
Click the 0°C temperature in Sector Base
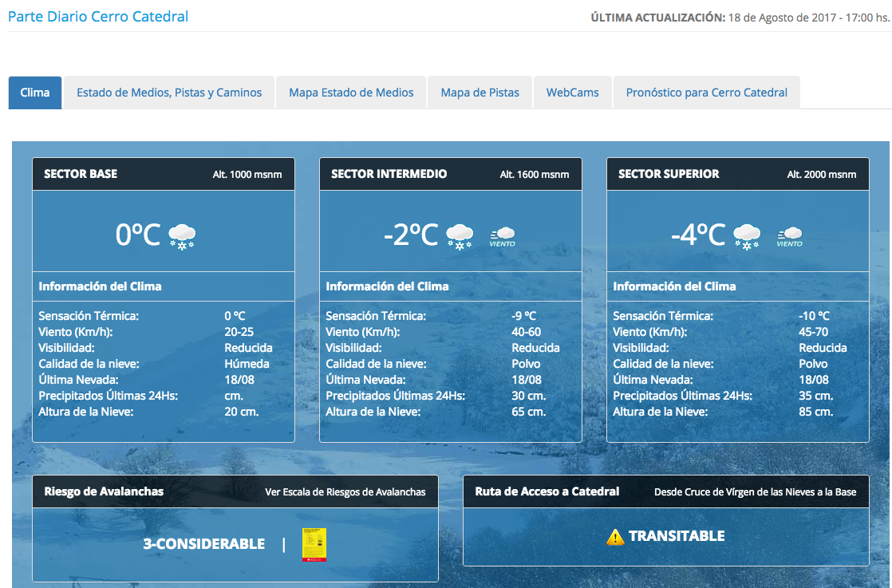click(138, 235)
